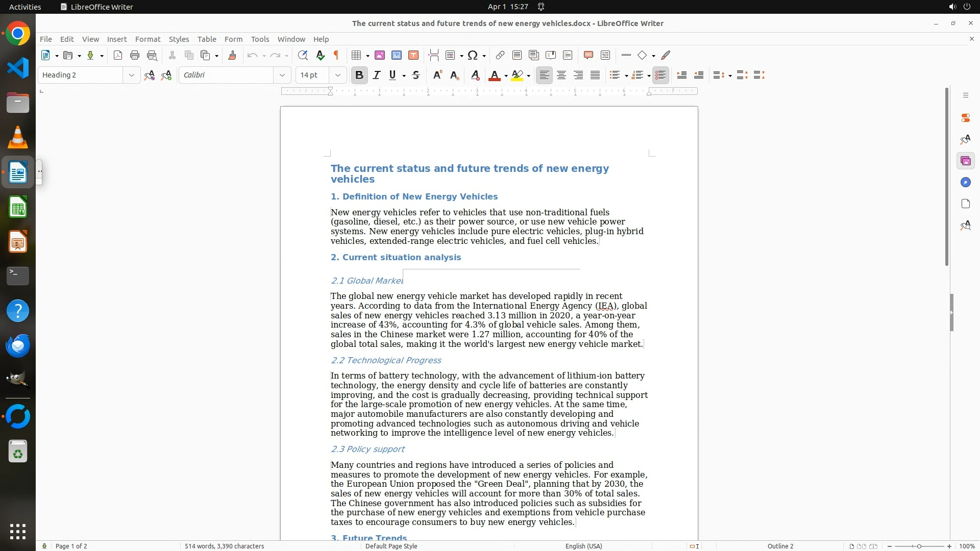Toggle formatting marks pilcrow icon

pyautogui.click(x=336, y=56)
